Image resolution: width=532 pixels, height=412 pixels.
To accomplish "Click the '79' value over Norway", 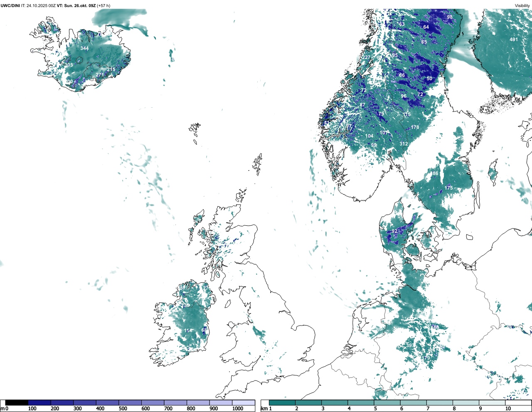I will pyautogui.click(x=381, y=114).
